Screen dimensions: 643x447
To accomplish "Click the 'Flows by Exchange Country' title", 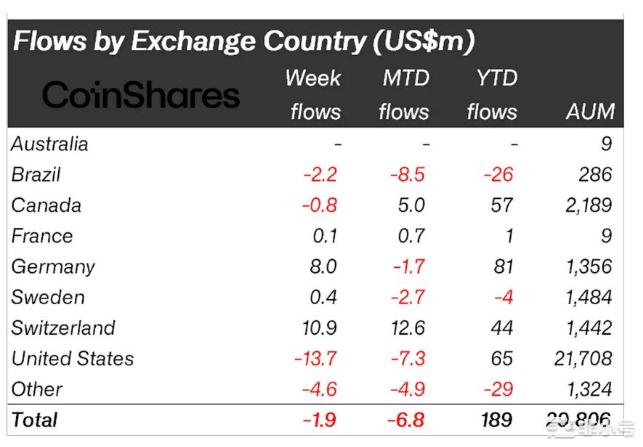I will [x=242, y=41].
